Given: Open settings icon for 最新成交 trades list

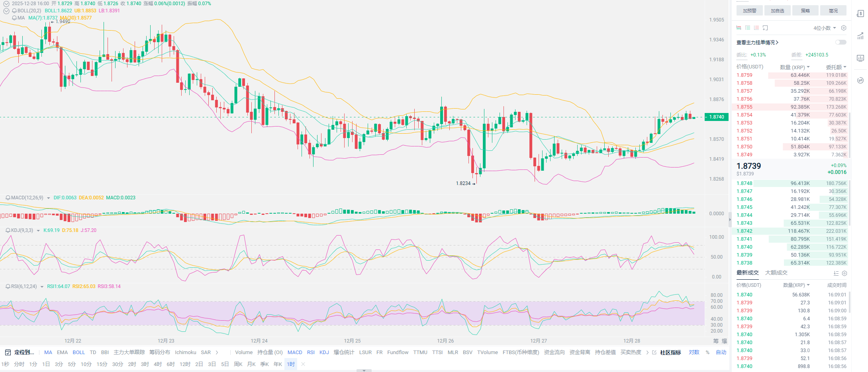Looking at the screenshot, I should pyautogui.click(x=844, y=273).
